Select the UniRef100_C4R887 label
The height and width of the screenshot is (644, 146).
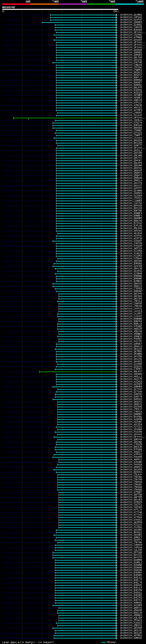tap(131, 113)
